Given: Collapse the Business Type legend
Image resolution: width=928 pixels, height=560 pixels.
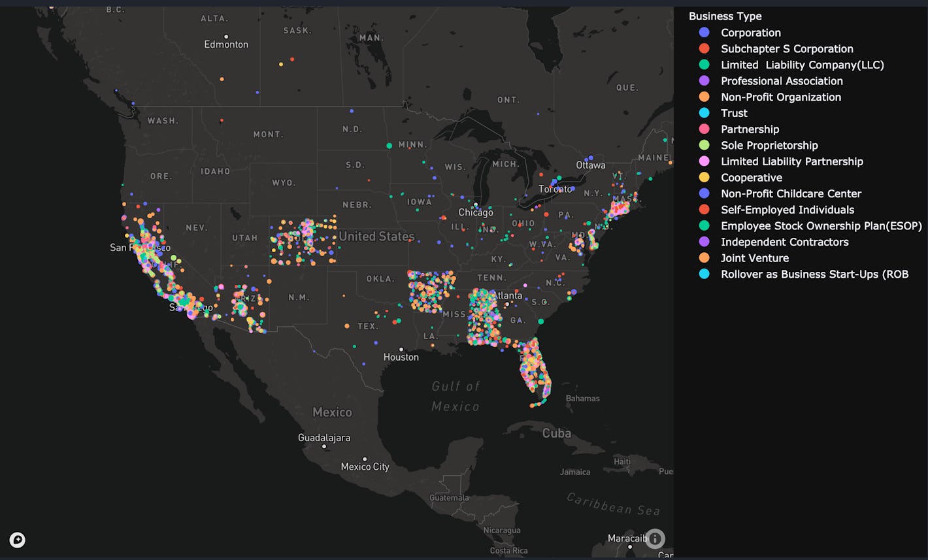Looking at the screenshot, I should pos(725,16).
